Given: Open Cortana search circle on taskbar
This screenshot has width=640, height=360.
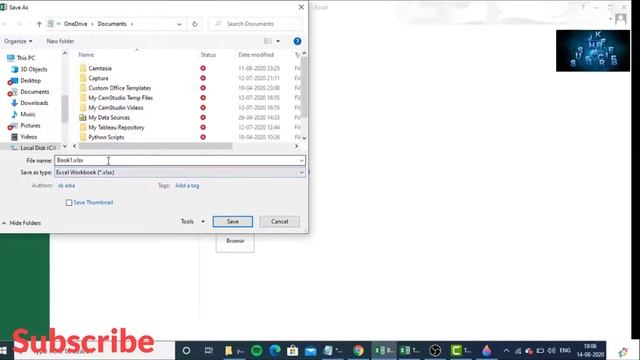Looking at the screenshot, I should 186,351.
